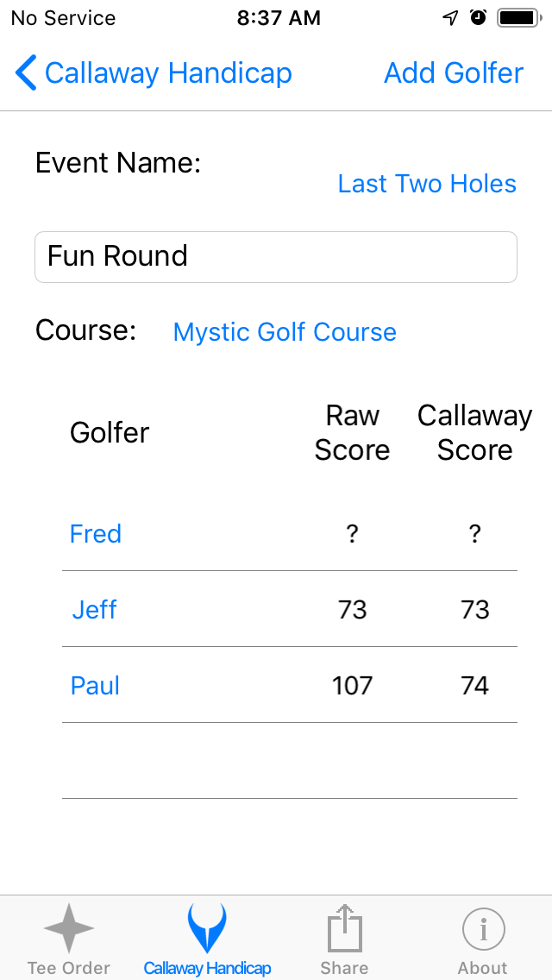Tap Jeff's raw score of 73

pos(352,609)
